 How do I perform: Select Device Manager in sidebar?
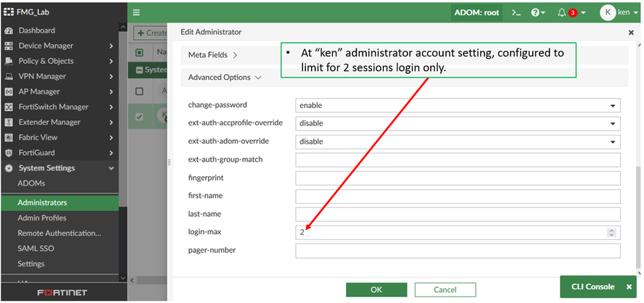pyautogui.click(x=46, y=46)
